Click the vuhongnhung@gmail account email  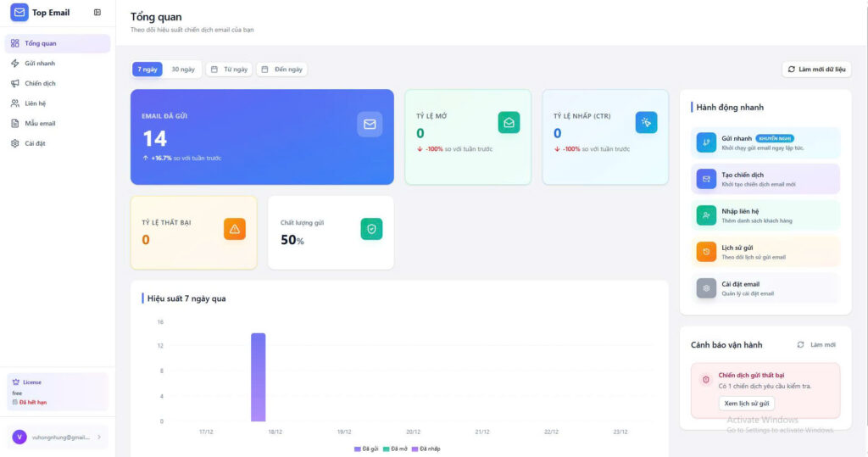click(60, 437)
